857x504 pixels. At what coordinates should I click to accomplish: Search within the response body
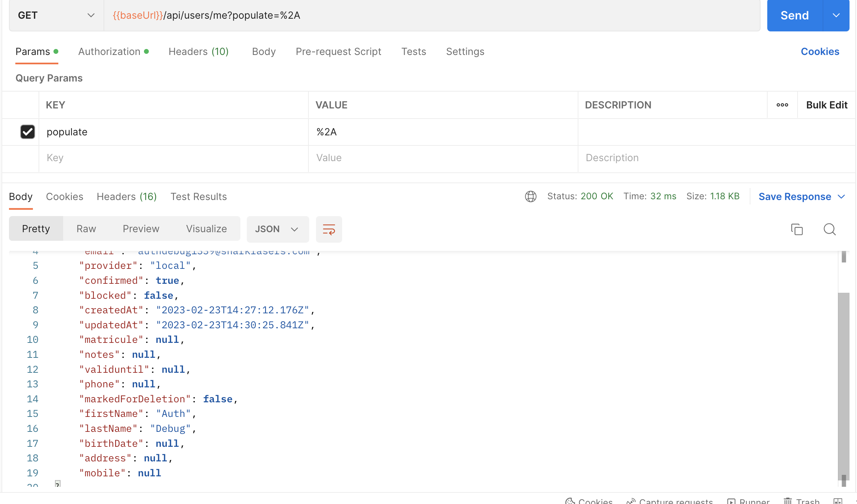click(829, 229)
